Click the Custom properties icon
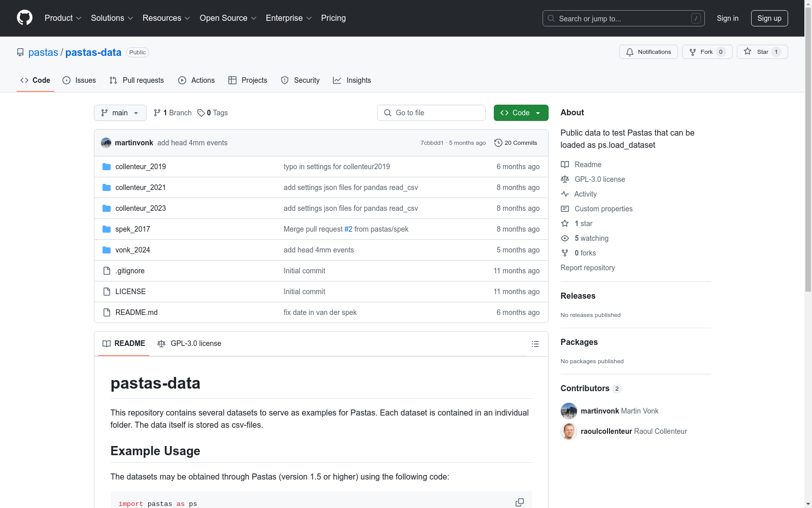 click(565, 209)
